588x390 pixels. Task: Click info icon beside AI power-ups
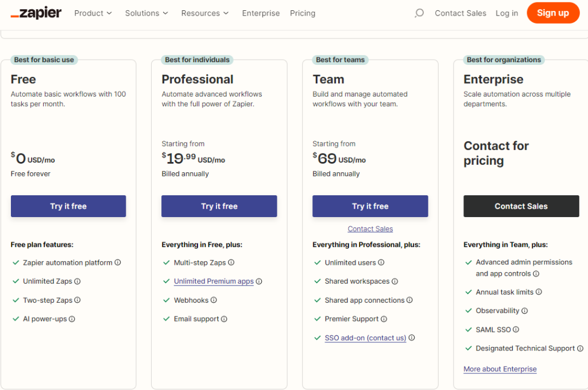(72, 319)
